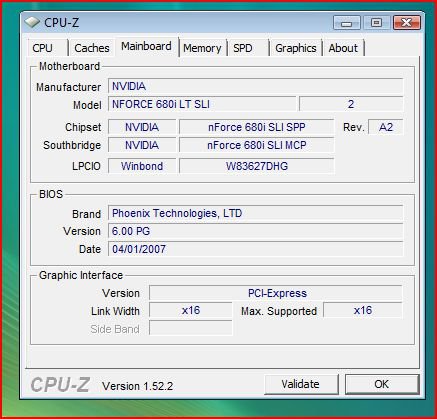
Task: Click the greyed-out Side Band label
Action: pos(115,329)
